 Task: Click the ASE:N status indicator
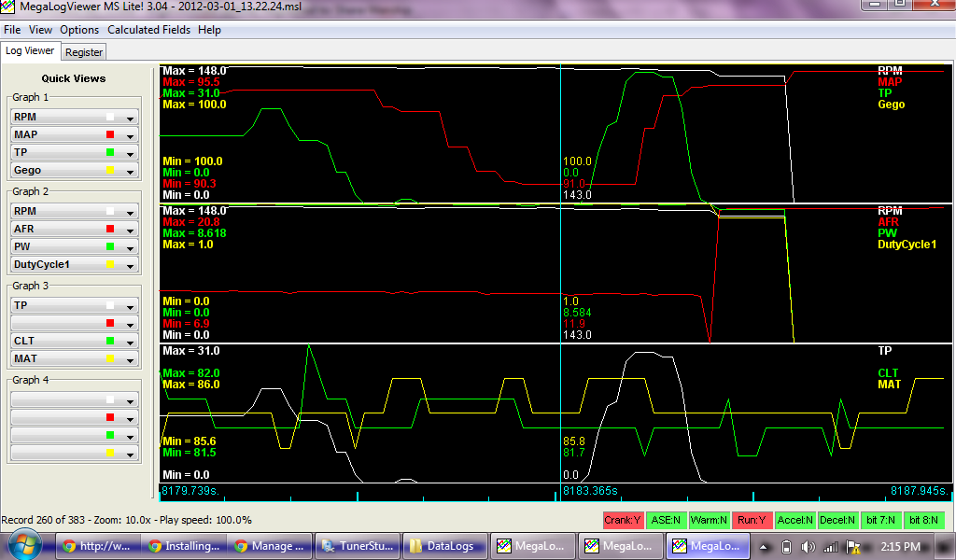pos(666,520)
